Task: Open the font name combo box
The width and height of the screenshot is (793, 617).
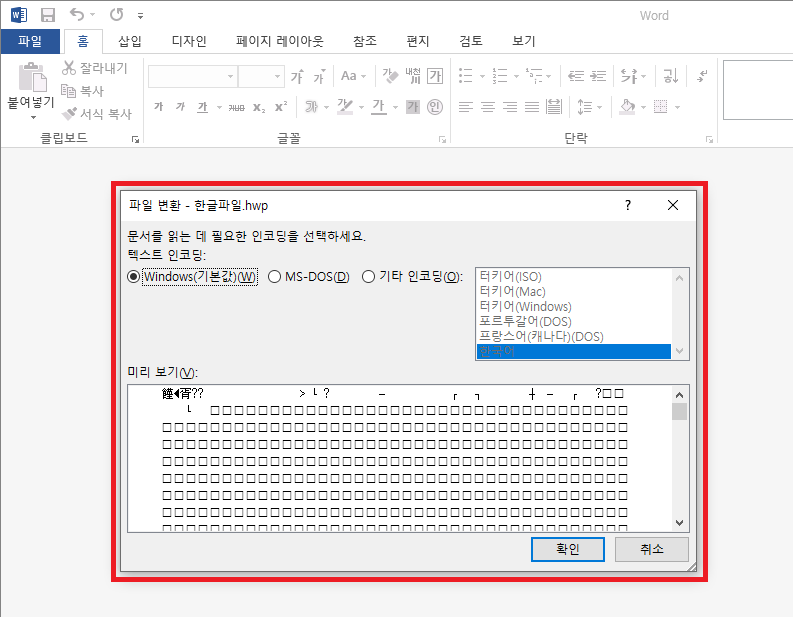Action: tap(192, 76)
